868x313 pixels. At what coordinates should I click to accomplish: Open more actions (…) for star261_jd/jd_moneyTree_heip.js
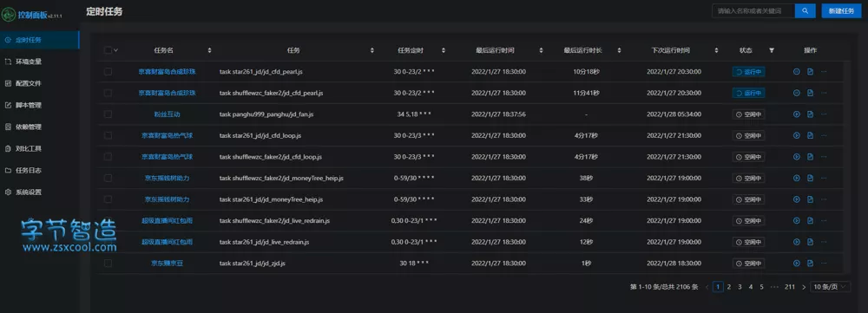pyautogui.click(x=824, y=199)
